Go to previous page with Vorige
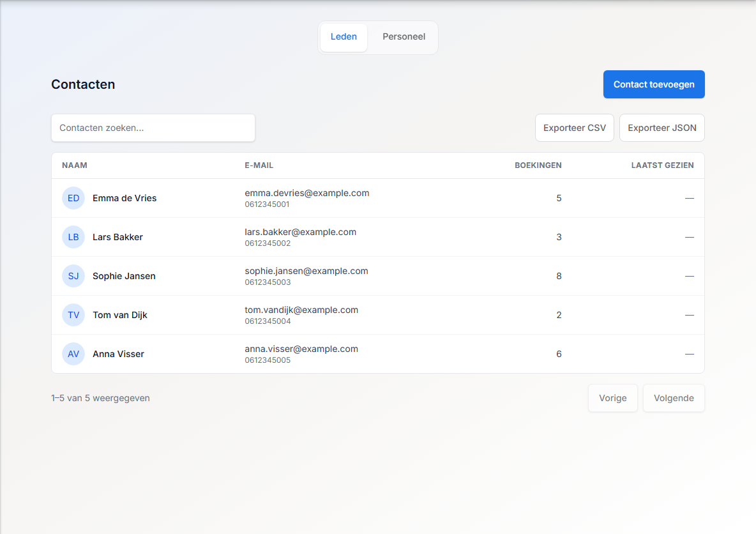756x534 pixels. point(613,398)
